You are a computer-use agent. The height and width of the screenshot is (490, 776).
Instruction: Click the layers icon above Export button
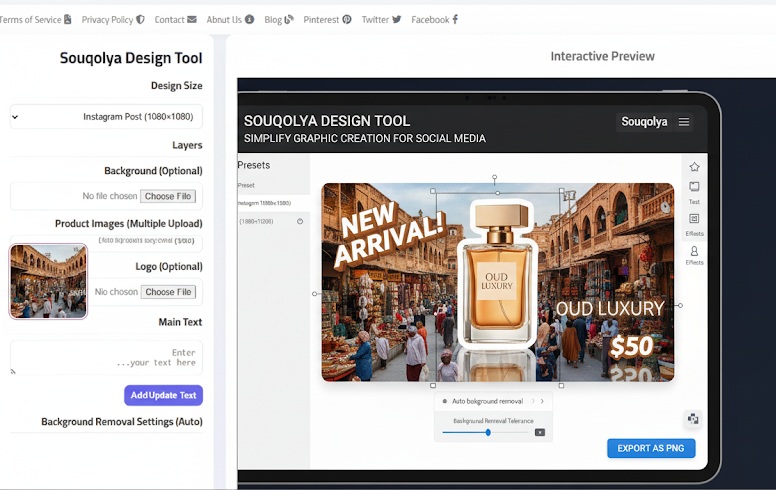(693, 418)
